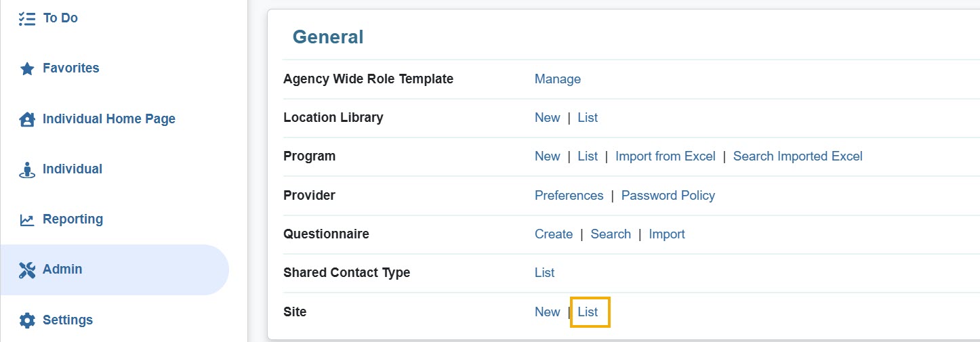
Task: Click the Individual person icon
Action: [x=27, y=169]
